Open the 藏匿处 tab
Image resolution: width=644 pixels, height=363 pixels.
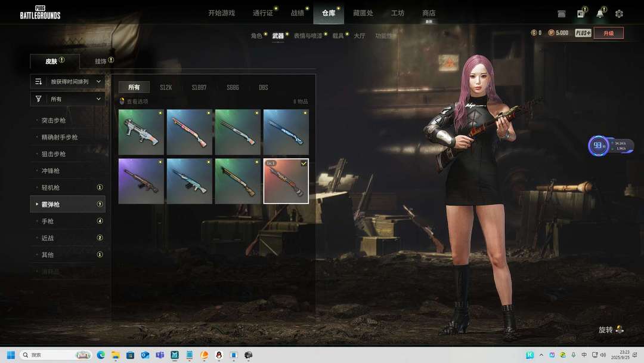[x=363, y=13]
